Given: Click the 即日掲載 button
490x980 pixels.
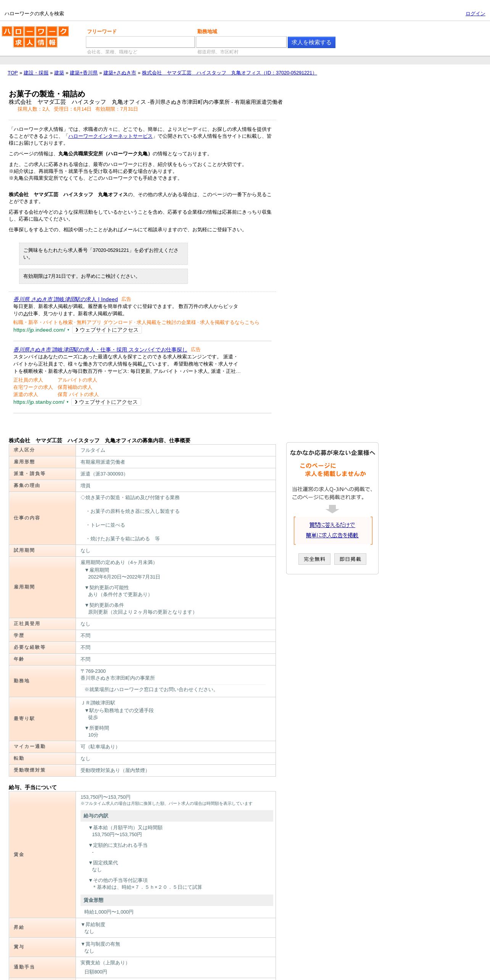Looking at the screenshot, I should point(350,559).
